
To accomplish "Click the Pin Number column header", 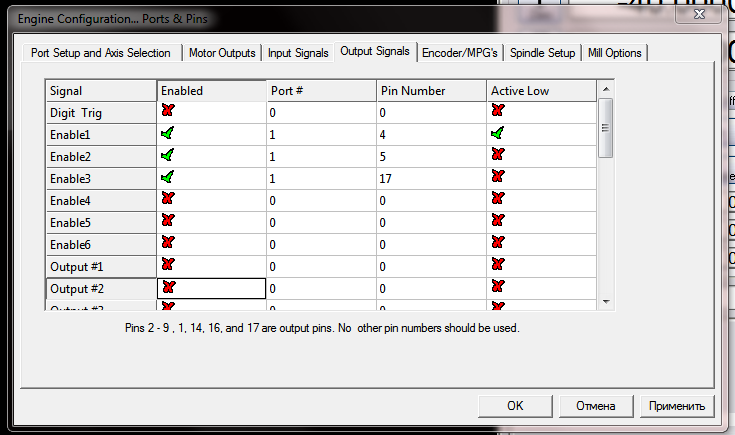I will (x=431, y=90).
